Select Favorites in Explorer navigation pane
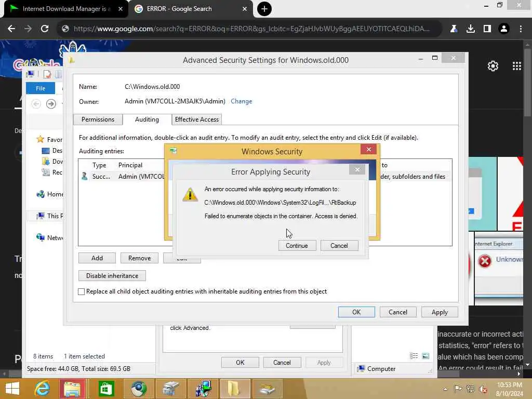Image resolution: width=532 pixels, height=399 pixels. click(x=49, y=139)
